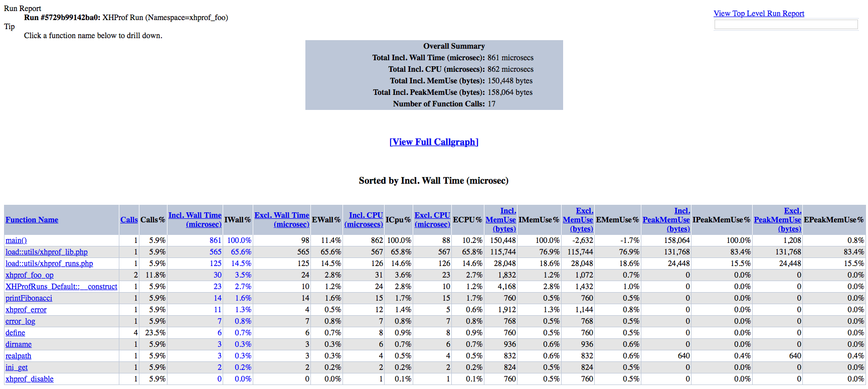
Task: Select 11.8% Calls% value in xhprof_foo_op row
Action: pyautogui.click(x=155, y=275)
